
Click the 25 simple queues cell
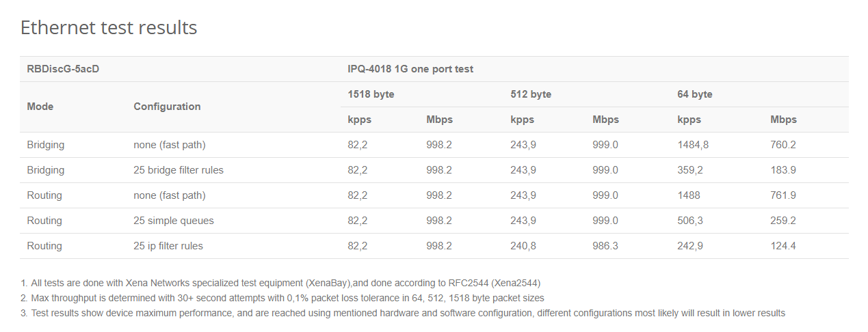[174, 221]
